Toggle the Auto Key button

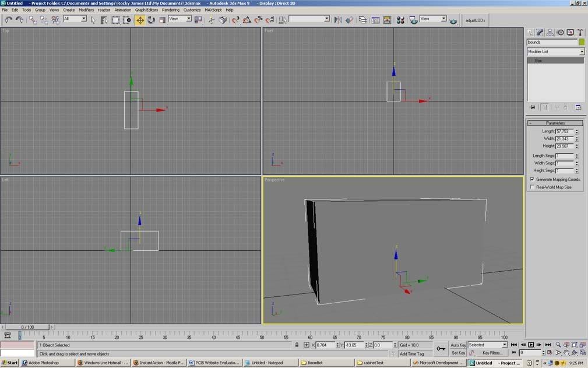[458, 345]
